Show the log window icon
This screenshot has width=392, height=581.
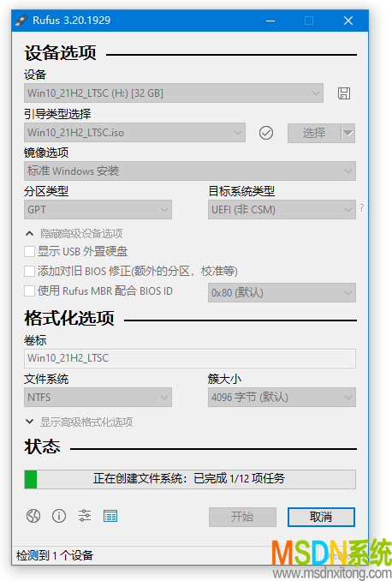[110, 516]
